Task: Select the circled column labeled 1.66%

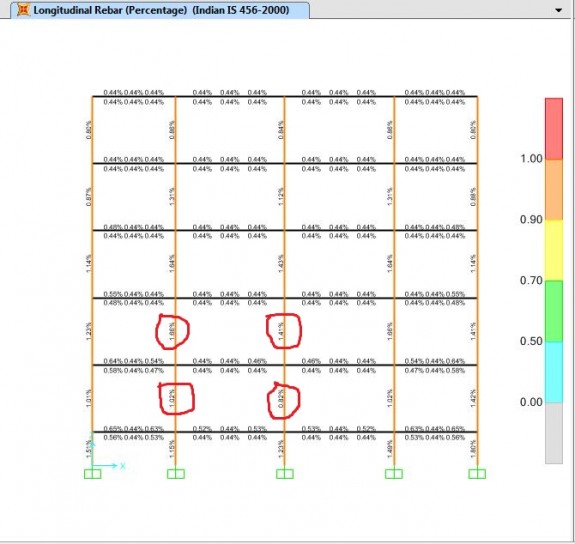Action: (176, 331)
